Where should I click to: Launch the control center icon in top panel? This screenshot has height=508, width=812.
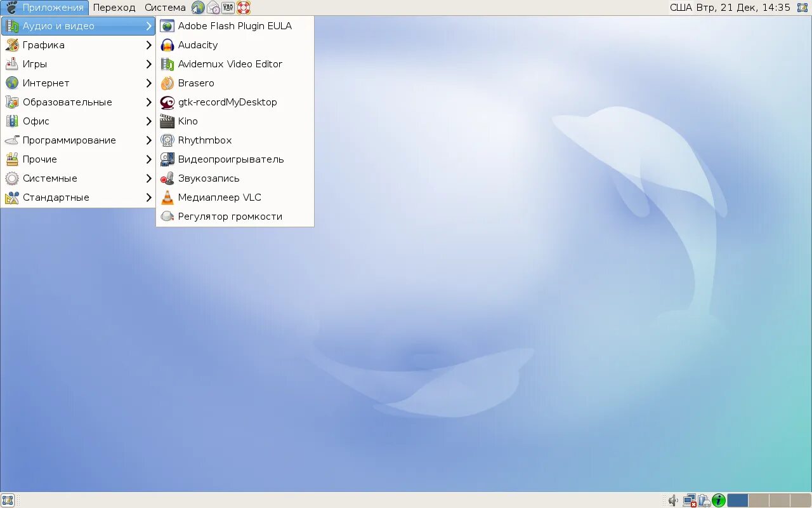tap(228, 8)
